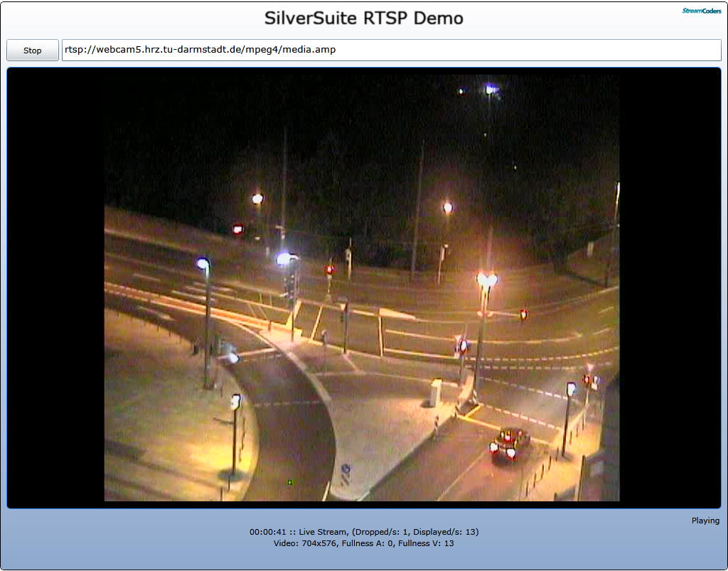728x571 pixels.
Task: Open the StreamCoders logo link
Action: click(702, 11)
